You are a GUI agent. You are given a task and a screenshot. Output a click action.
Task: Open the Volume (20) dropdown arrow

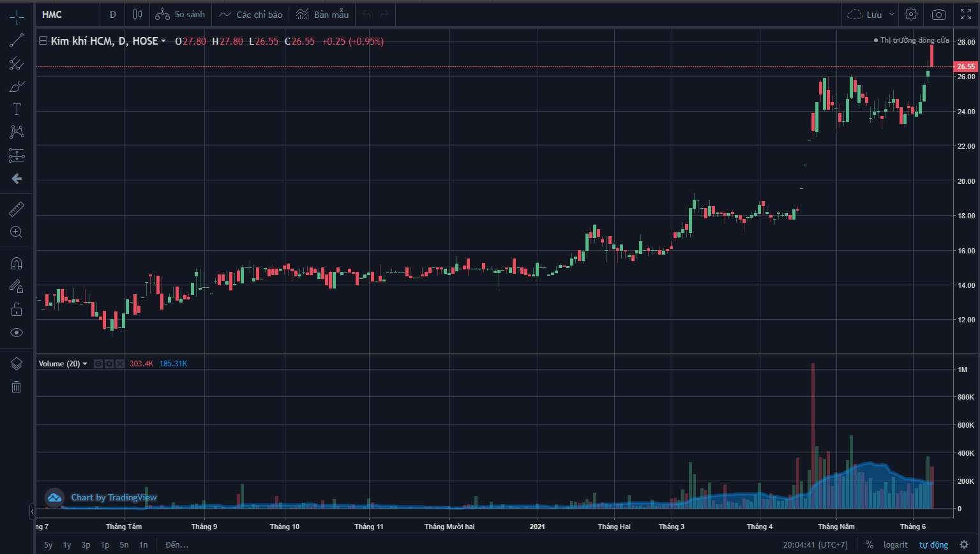(x=85, y=364)
